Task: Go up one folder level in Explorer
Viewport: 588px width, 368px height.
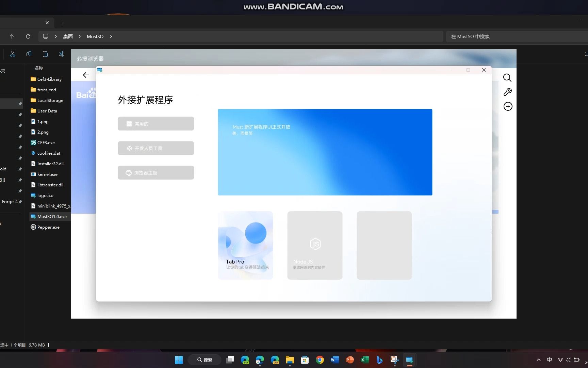Action: [x=12, y=36]
